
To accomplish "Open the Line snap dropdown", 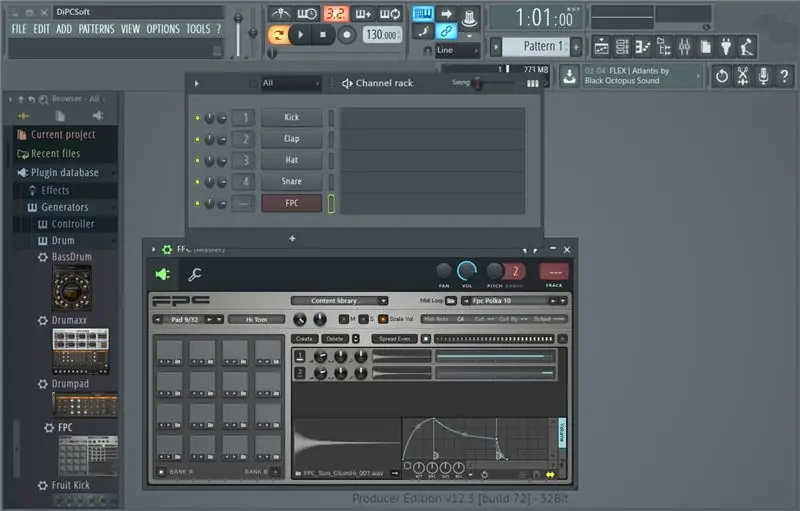I will click(458, 50).
